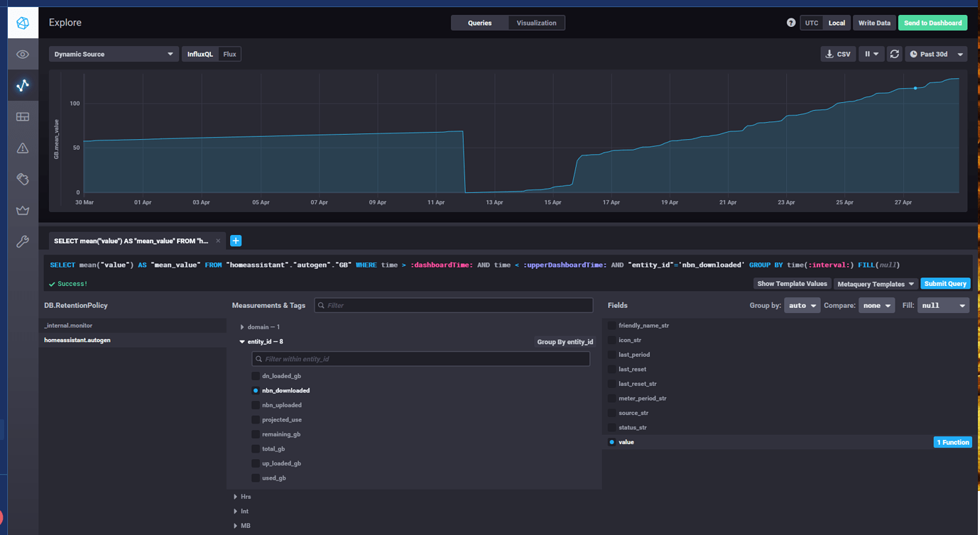Open the Alerting triangle icon
Screen dimensions: 980x535
pos(22,148)
